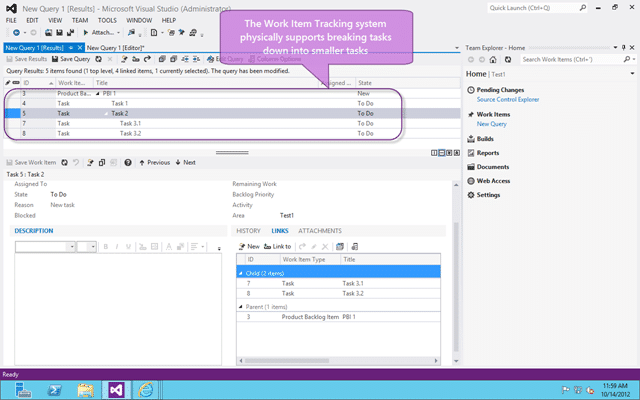Pin the New Query 1 [Results] tab
640x400 pixels.
(x=71, y=48)
